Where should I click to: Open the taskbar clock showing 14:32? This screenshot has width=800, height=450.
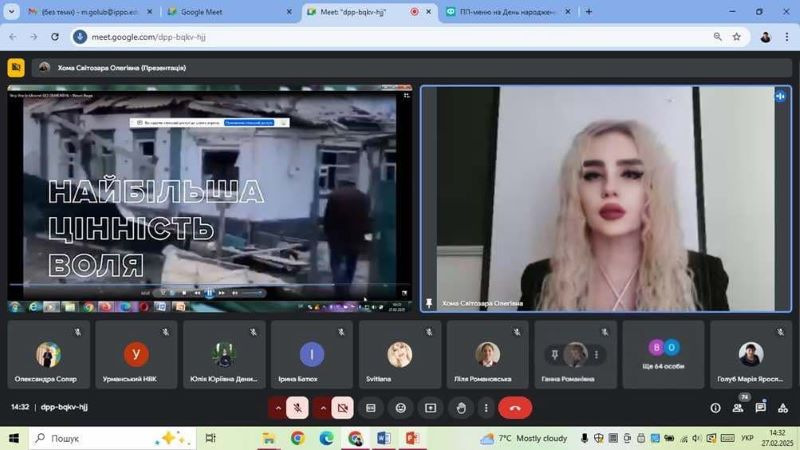pos(777,438)
